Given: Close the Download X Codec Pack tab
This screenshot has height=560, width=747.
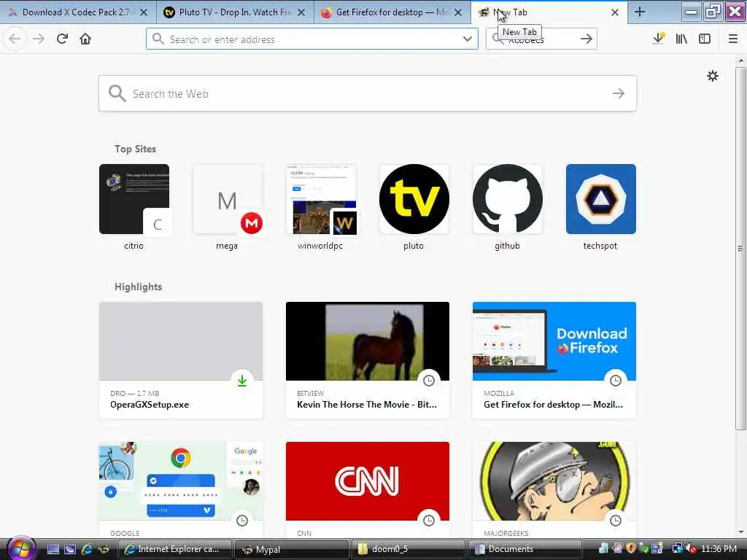Looking at the screenshot, I should [144, 12].
